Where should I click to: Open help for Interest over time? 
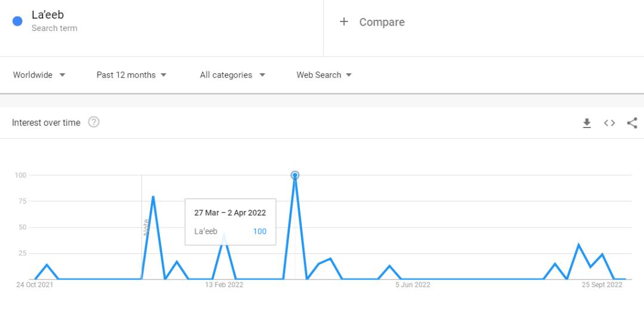click(94, 122)
